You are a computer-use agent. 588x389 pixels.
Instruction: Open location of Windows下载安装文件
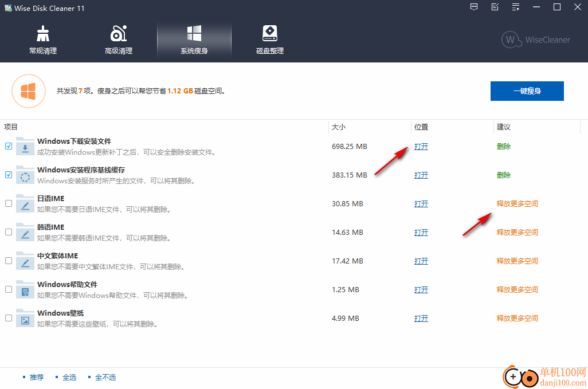421,147
